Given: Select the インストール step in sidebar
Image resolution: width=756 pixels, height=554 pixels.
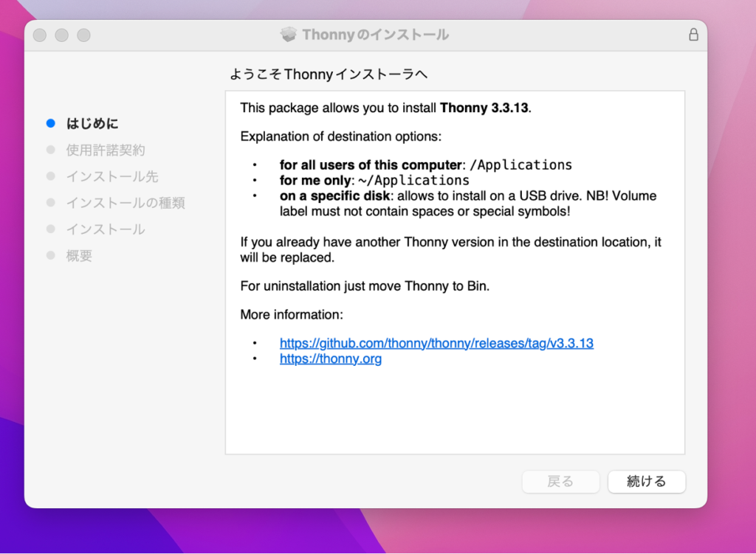Looking at the screenshot, I should point(106,229).
